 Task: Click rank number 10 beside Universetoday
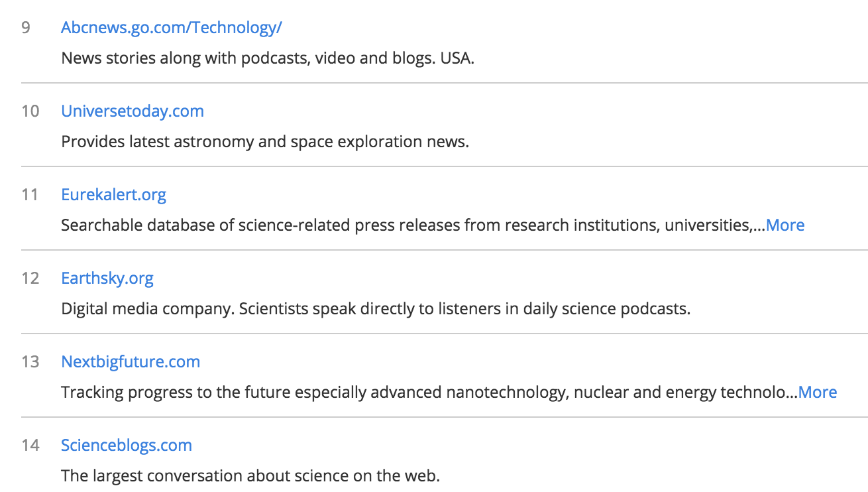(30, 111)
